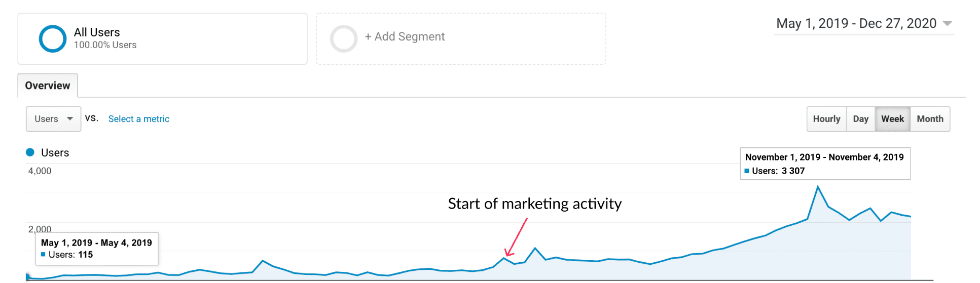Click the Start of marketing activity annotation

(x=534, y=204)
